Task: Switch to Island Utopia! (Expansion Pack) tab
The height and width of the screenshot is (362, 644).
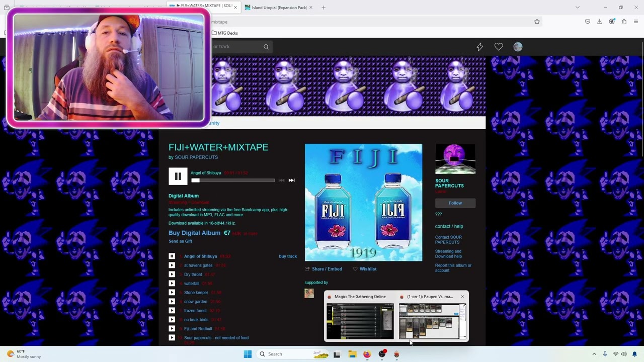Action: coord(279,8)
